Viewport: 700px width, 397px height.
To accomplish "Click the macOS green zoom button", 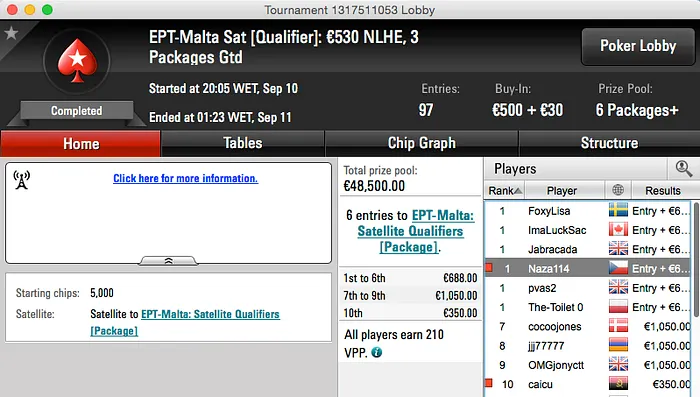I will (47, 9).
